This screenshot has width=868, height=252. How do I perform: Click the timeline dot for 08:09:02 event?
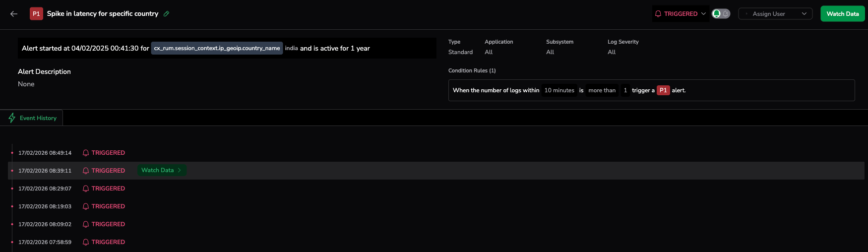pyautogui.click(x=12, y=224)
